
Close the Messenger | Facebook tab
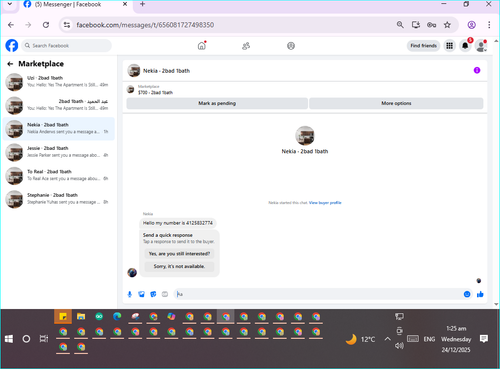click(x=125, y=4)
